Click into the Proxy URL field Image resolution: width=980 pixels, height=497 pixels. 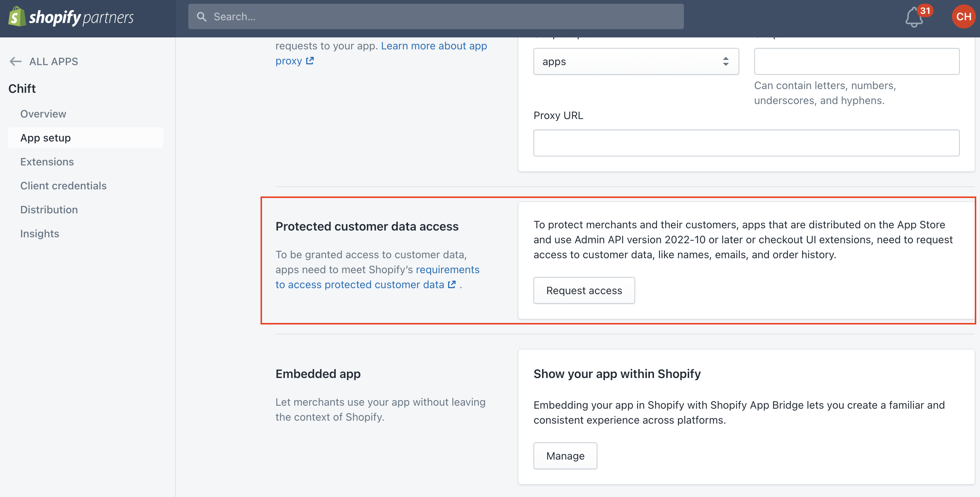tap(746, 143)
